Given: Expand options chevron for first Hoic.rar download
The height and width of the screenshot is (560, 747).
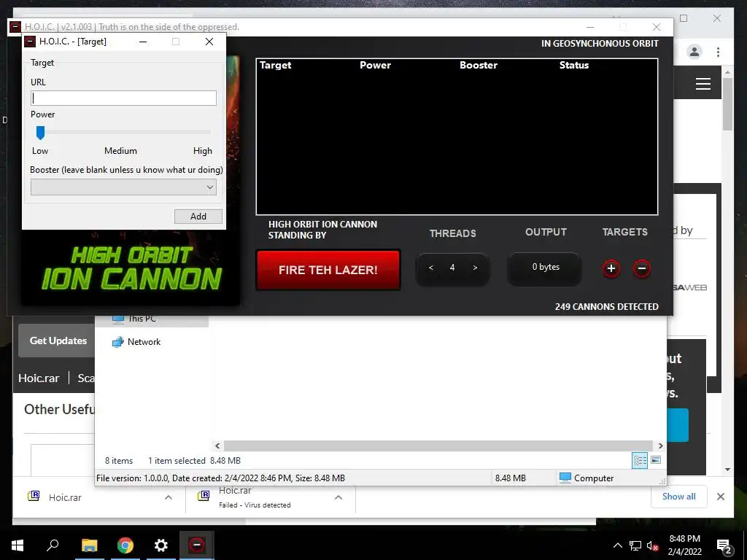Looking at the screenshot, I should pos(169,497).
